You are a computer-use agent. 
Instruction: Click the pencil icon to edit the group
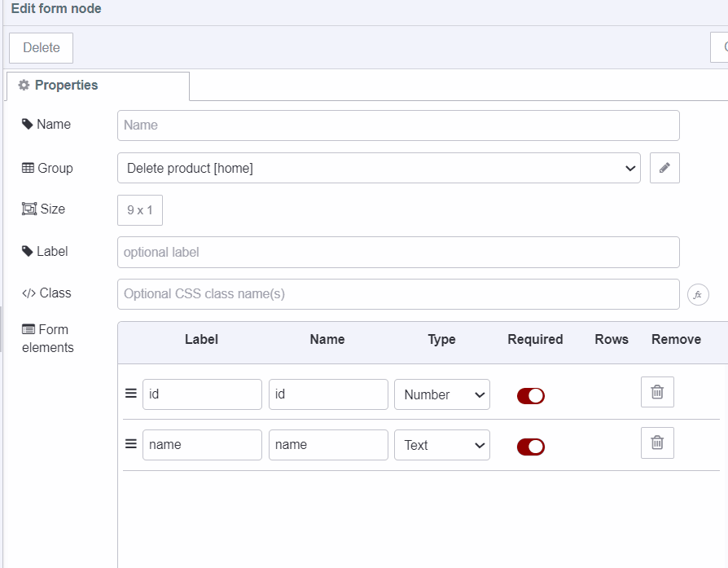(664, 168)
